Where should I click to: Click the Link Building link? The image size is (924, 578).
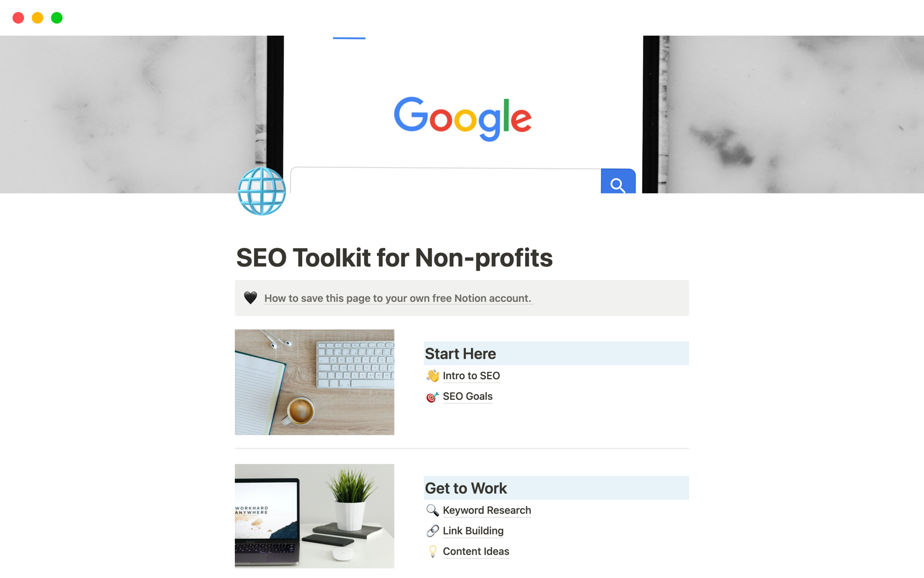(x=472, y=531)
